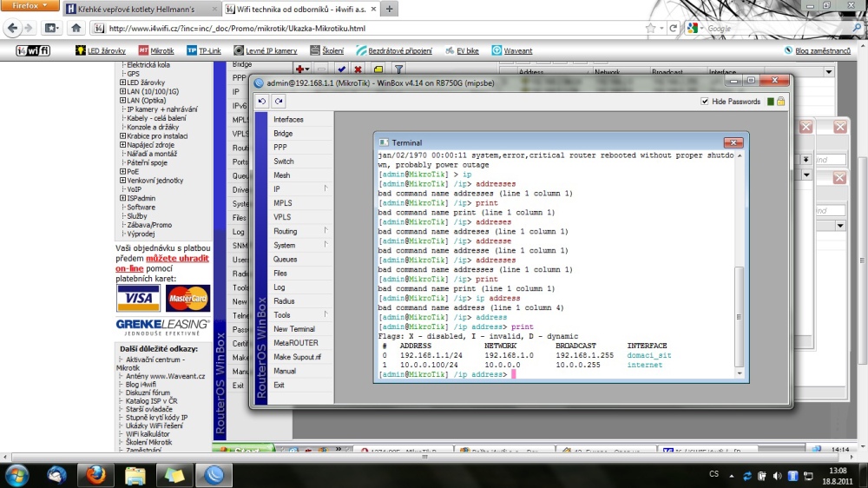This screenshot has width=868, height=488.
Task: Click the VoIP category
Action: [x=134, y=189]
